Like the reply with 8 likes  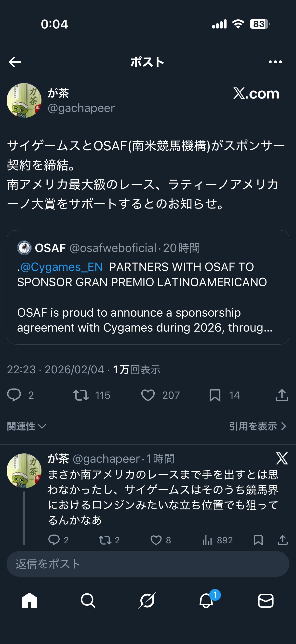click(x=156, y=540)
